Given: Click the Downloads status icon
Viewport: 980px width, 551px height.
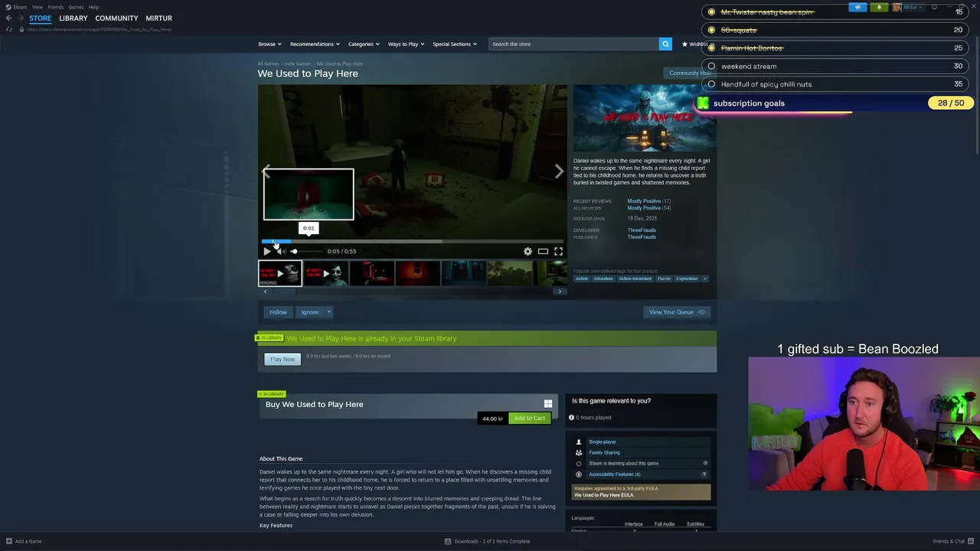Looking at the screenshot, I should pyautogui.click(x=448, y=541).
